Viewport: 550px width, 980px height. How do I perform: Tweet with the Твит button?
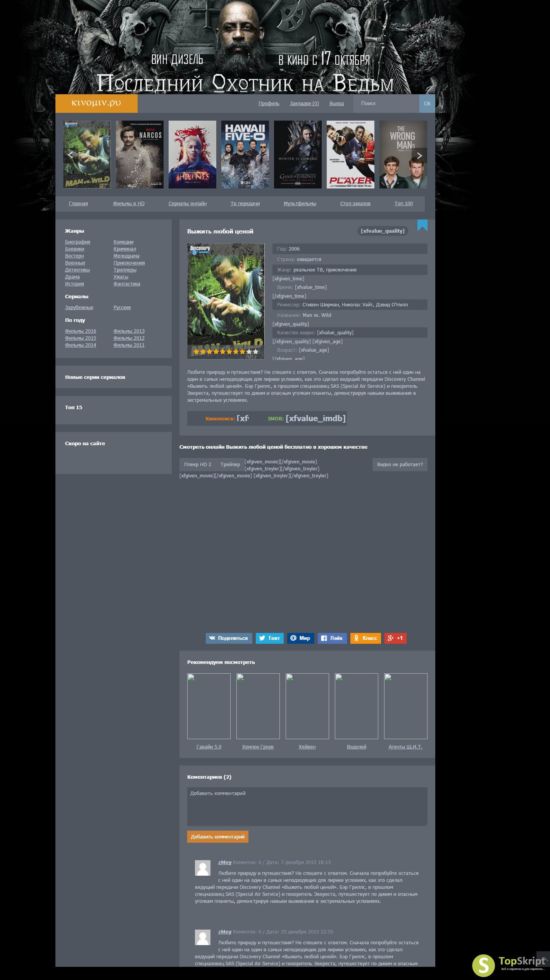(x=270, y=638)
